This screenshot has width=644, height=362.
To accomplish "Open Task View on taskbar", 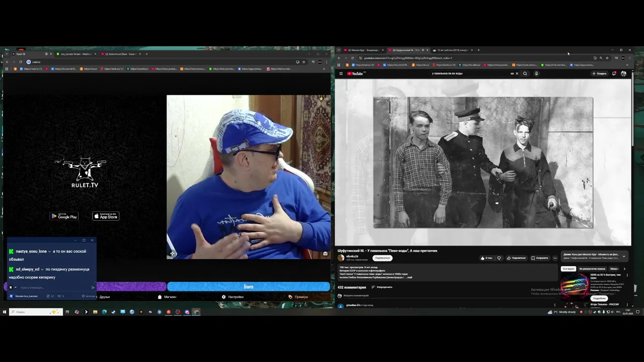I will point(67,312).
